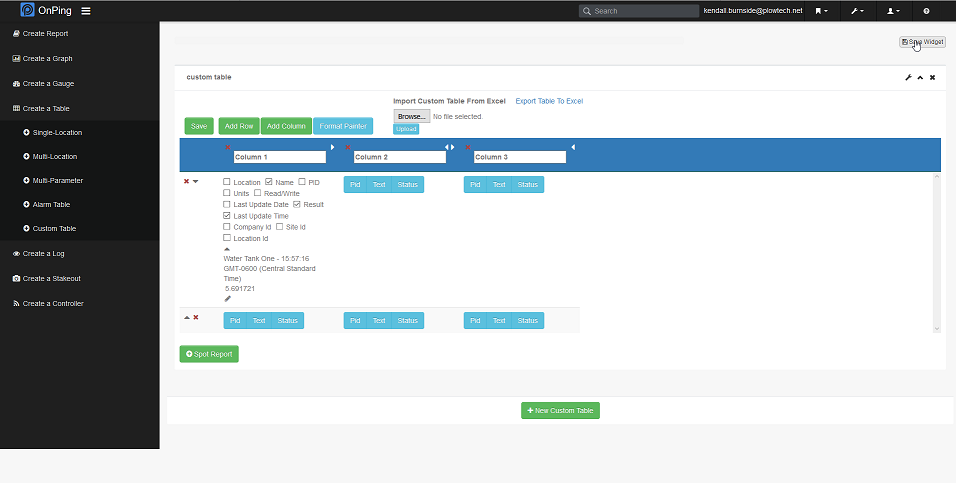The height and width of the screenshot is (483, 956).
Task: Remove the widget panel with the X icon
Action: point(932,77)
